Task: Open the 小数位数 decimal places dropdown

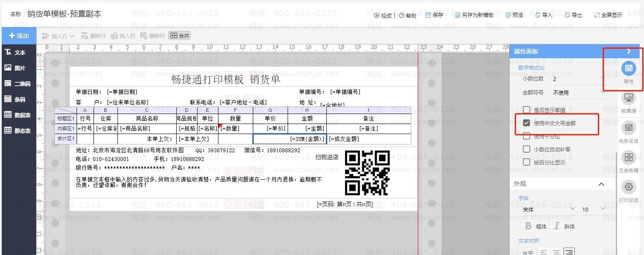Action: point(579,79)
